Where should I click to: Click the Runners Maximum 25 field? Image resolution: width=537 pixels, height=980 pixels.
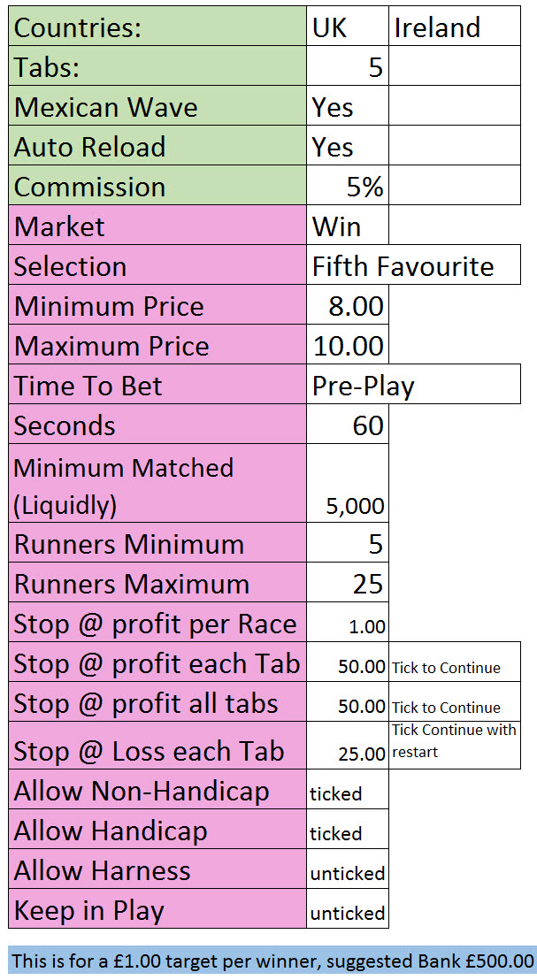point(347,584)
